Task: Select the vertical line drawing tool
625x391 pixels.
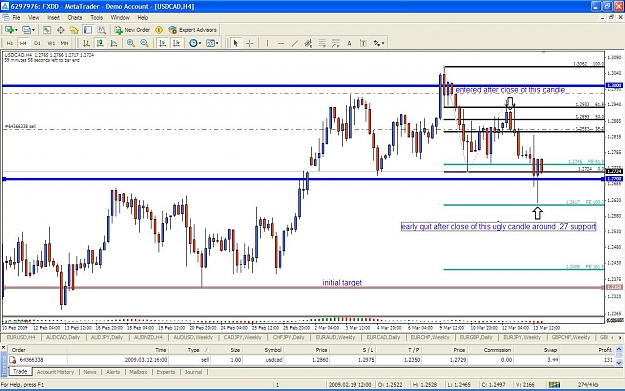Action: point(267,43)
